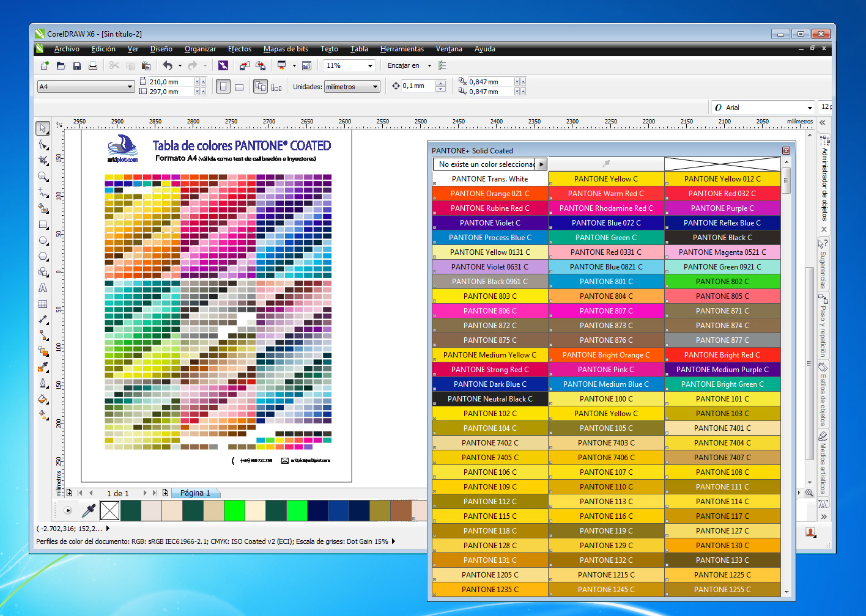Open the Mapas de bits menu
The image size is (866, 616).
[286, 49]
